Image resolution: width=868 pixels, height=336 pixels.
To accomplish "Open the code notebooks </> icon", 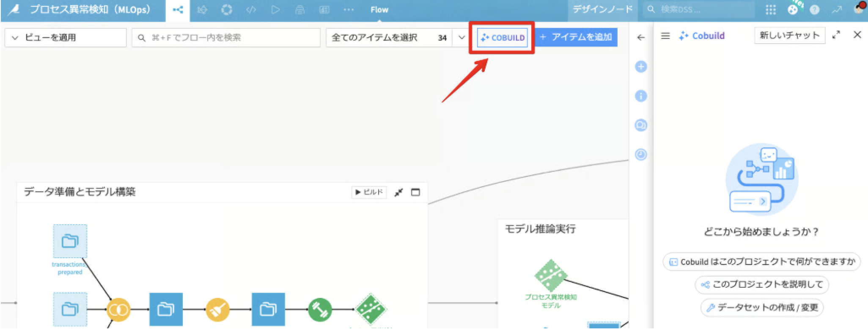I will (x=251, y=10).
